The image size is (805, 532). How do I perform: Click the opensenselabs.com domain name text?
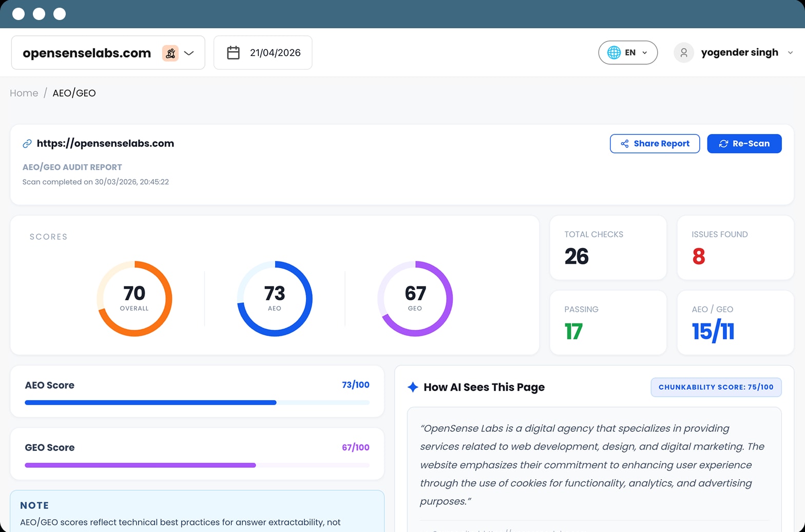coord(87,53)
